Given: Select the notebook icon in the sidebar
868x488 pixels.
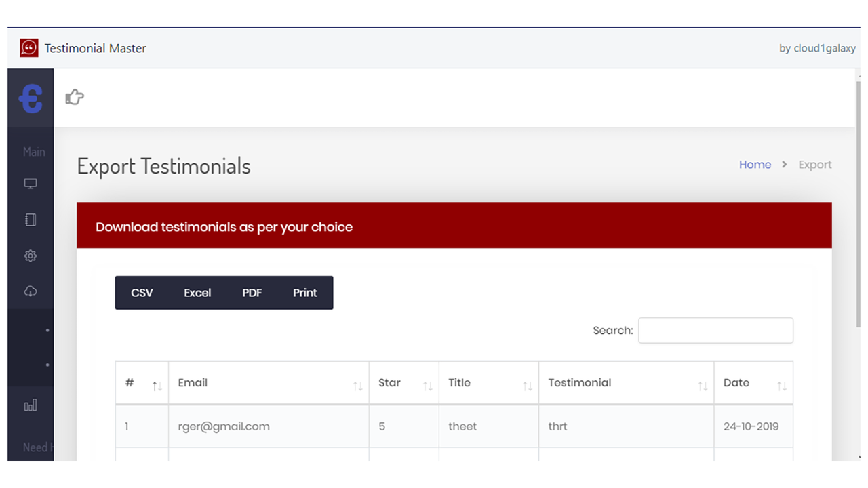Looking at the screenshot, I should pyautogui.click(x=30, y=219).
